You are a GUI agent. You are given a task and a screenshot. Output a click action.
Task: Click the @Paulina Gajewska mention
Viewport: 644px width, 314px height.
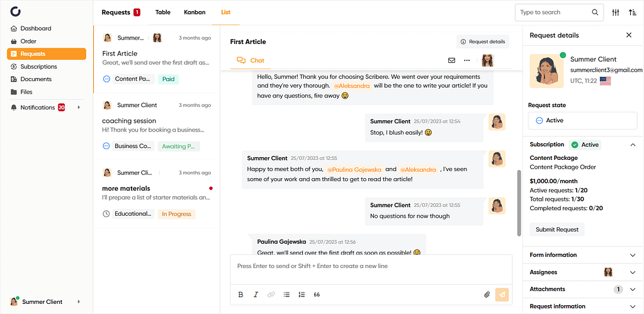pos(354,169)
